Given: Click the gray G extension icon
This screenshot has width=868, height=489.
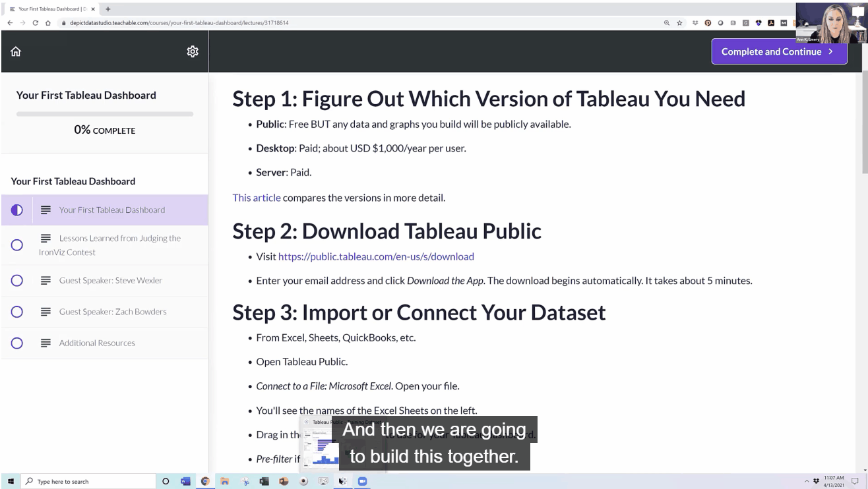Looking at the screenshot, I should point(746,22).
